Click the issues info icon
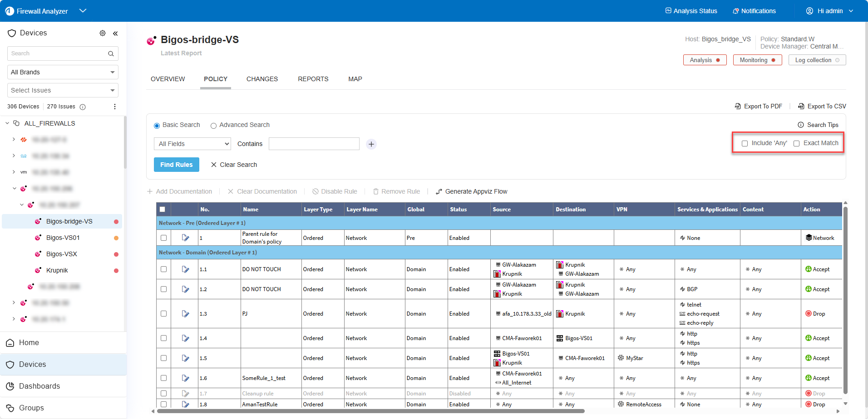868x419 pixels. pos(83,107)
